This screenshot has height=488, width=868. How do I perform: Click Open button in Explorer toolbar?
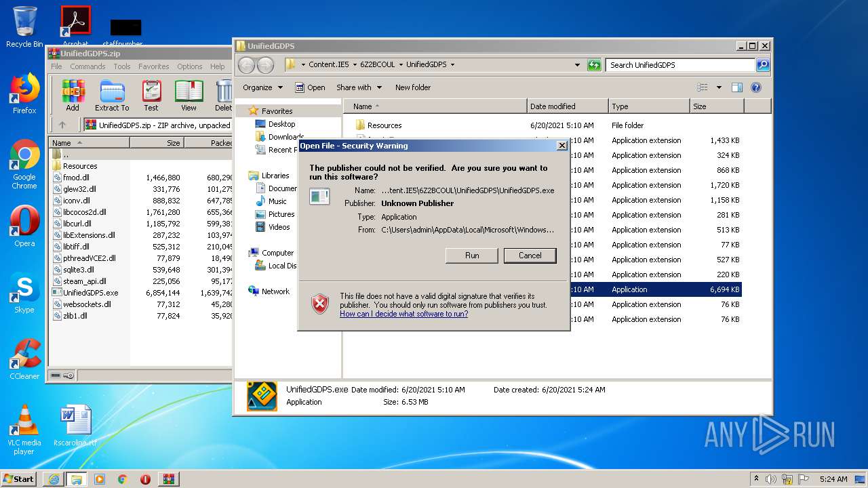click(x=310, y=87)
